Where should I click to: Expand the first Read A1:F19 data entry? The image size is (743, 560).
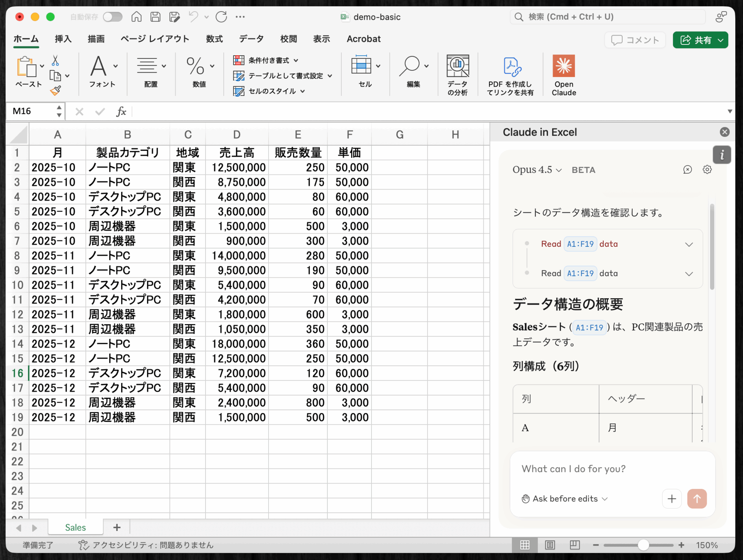click(x=688, y=244)
